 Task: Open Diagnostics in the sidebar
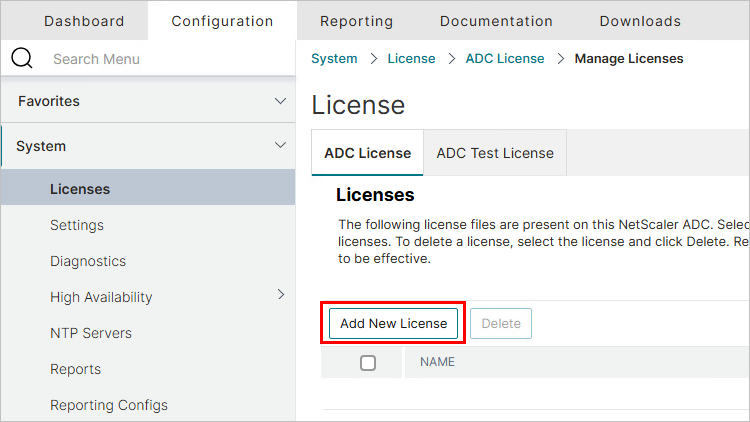coord(88,261)
